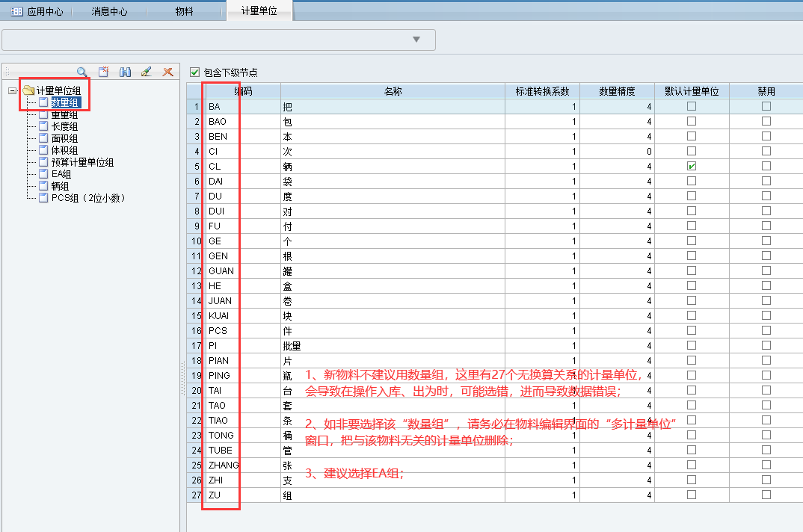The image size is (803, 532).
Task: Click the page icon beside EA组
Action: click(43, 174)
